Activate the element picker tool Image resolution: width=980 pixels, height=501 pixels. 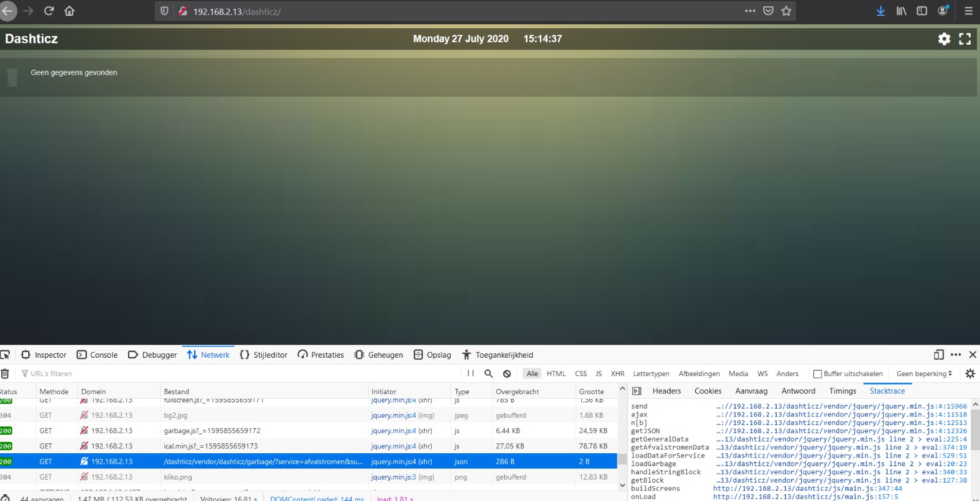click(x=6, y=355)
